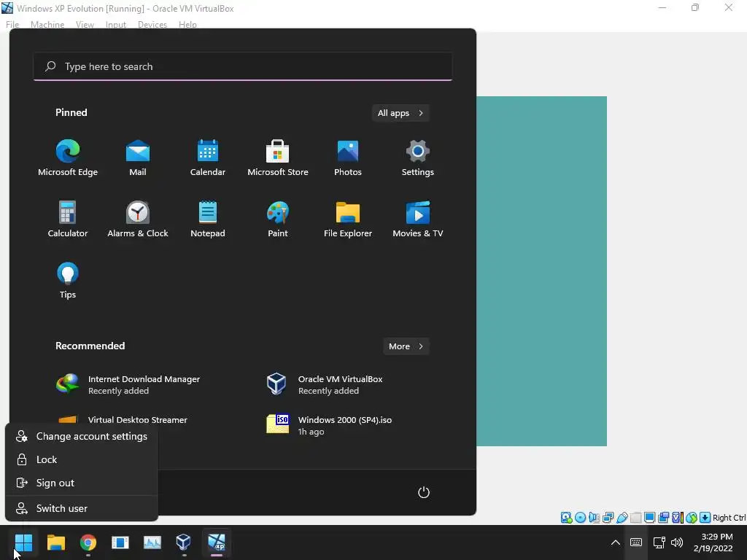The height and width of the screenshot is (560, 747).
Task: Click the VirtualBox recording indicator
Action: [x=663, y=518]
